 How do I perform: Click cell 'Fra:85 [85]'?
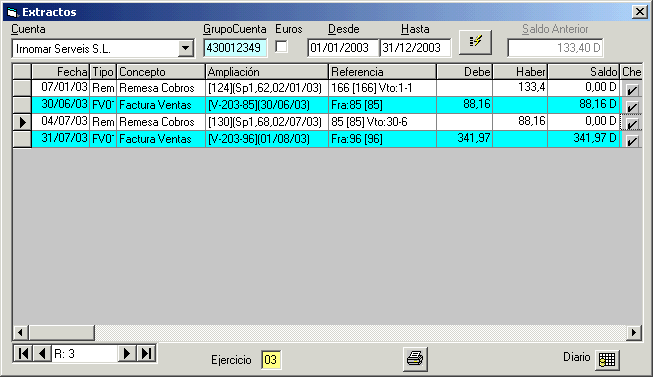(382, 105)
